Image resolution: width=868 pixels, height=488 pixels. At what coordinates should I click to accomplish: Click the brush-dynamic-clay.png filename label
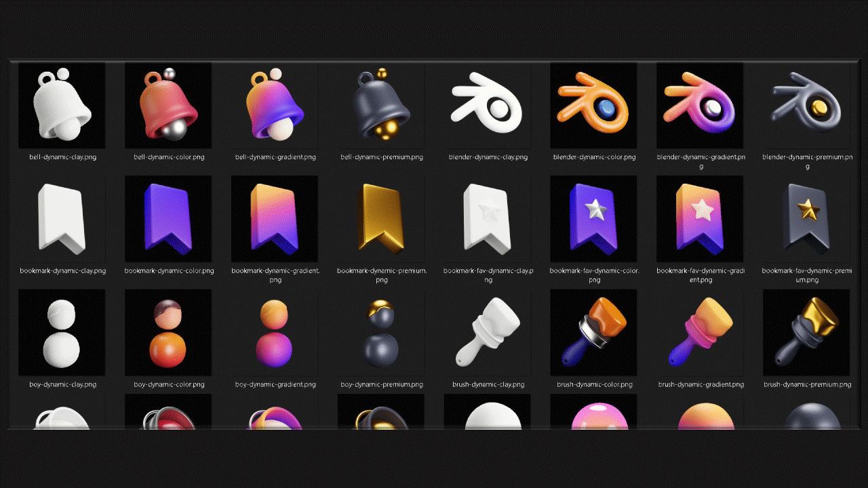(488, 384)
